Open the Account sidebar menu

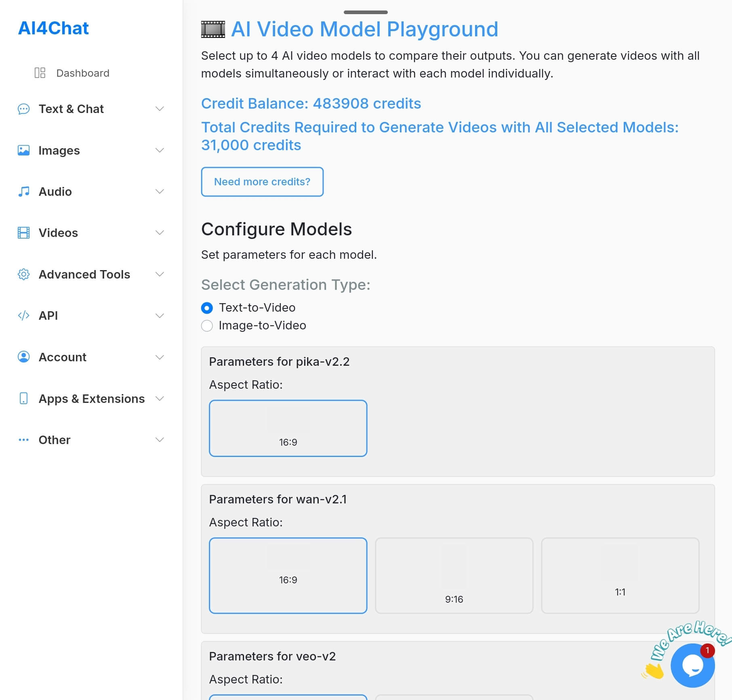[x=91, y=357]
